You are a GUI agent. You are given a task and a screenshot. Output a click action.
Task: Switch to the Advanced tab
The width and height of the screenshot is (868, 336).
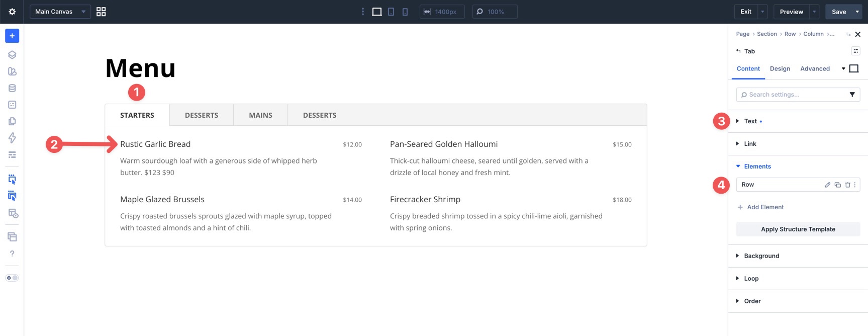click(x=815, y=68)
